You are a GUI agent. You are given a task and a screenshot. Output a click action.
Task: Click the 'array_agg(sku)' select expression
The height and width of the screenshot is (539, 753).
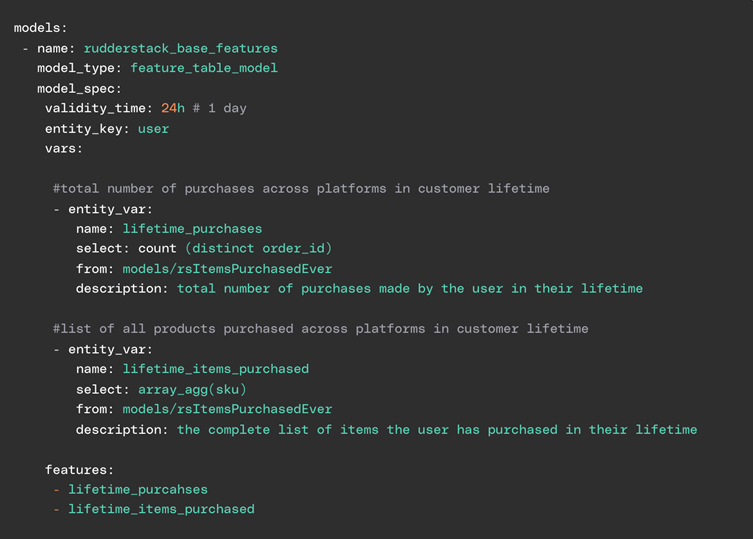pyautogui.click(x=192, y=390)
